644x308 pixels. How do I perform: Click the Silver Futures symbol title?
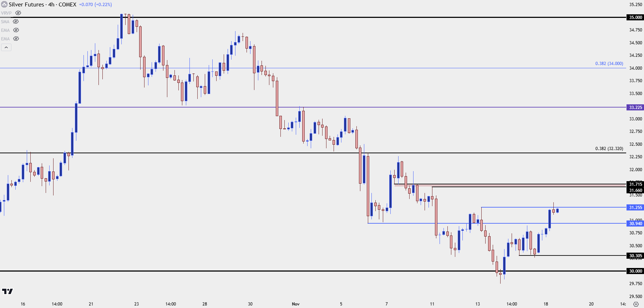point(42,4)
